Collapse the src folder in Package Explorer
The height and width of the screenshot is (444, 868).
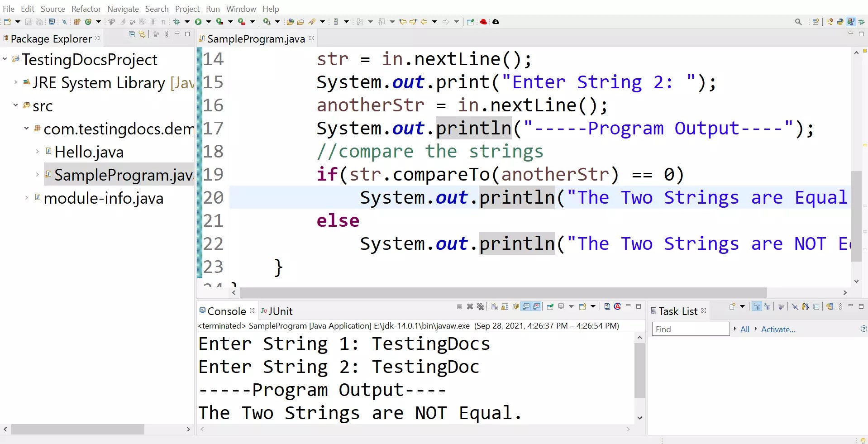15,106
